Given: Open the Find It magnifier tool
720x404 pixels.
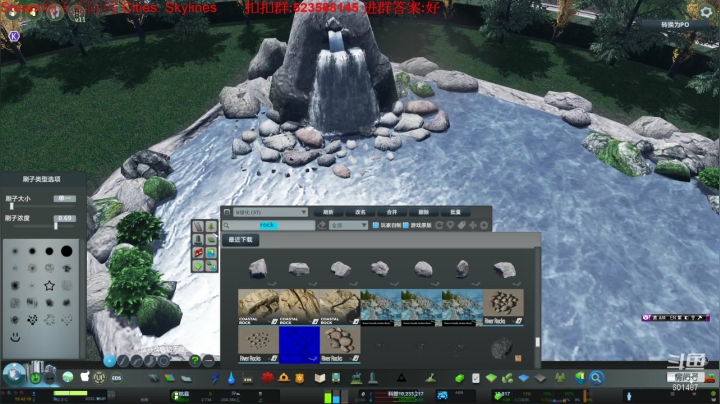Looking at the screenshot, I should pos(596,378).
